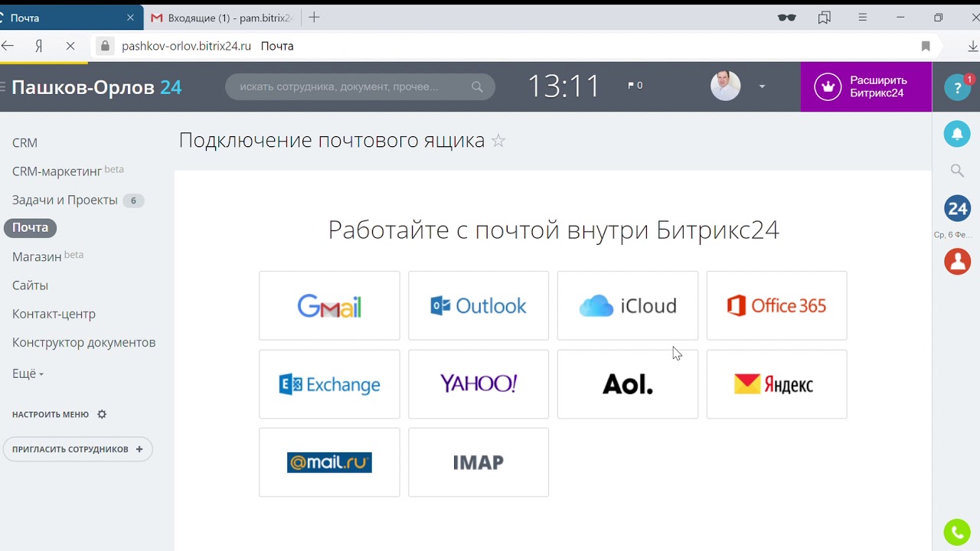
Task: Select the mail.ru provider tile
Action: point(329,462)
